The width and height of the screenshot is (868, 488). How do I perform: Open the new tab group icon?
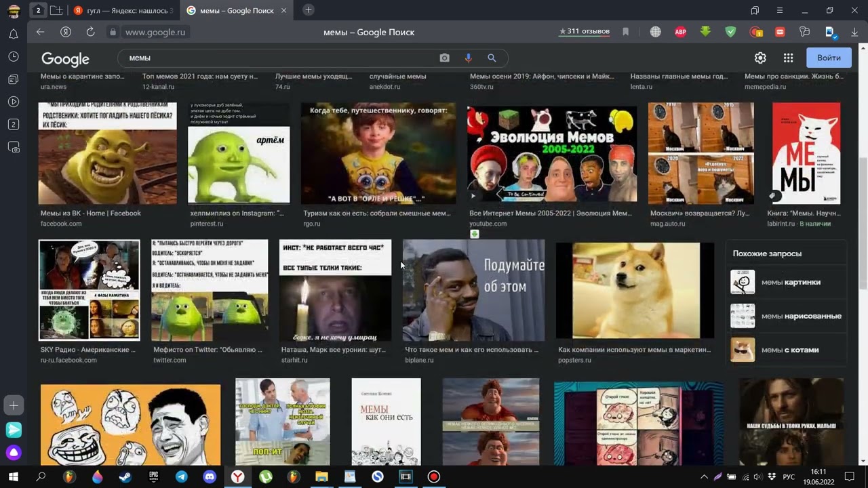[x=57, y=10]
